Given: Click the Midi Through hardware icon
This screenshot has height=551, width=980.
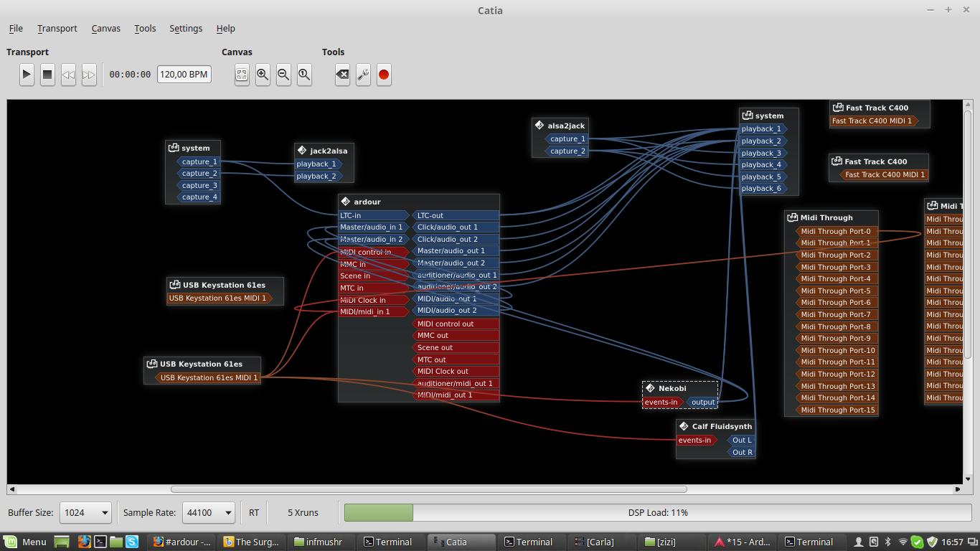Looking at the screenshot, I should pyautogui.click(x=792, y=217).
